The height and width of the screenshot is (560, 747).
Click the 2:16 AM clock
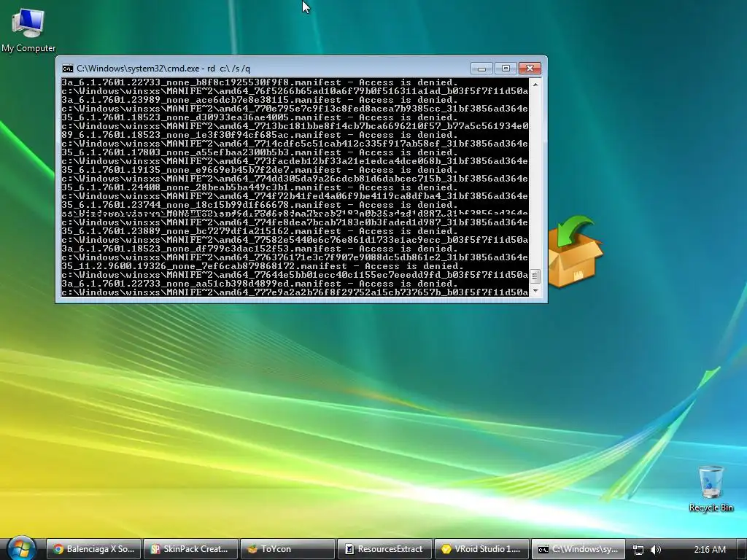[x=710, y=550]
